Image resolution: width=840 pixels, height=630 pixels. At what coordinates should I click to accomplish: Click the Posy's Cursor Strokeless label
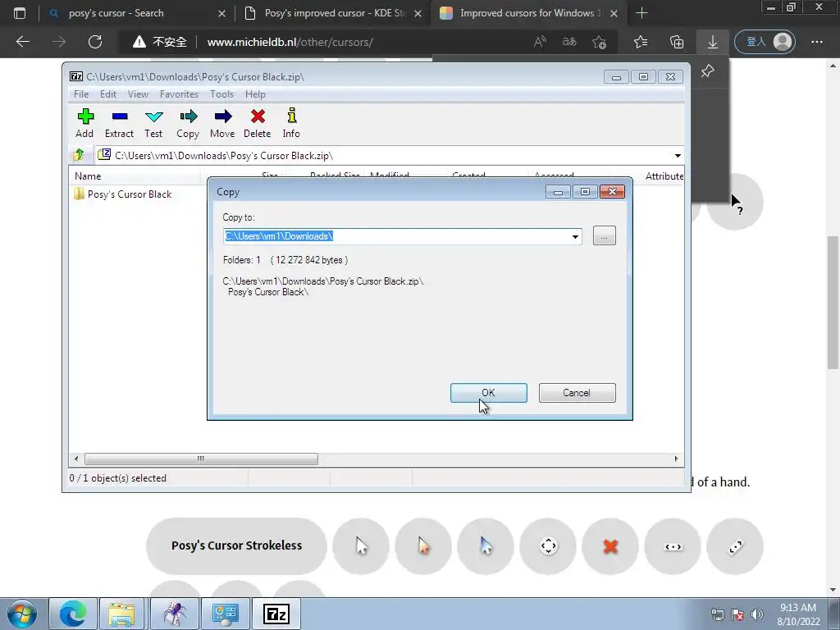tap(236, 546)
